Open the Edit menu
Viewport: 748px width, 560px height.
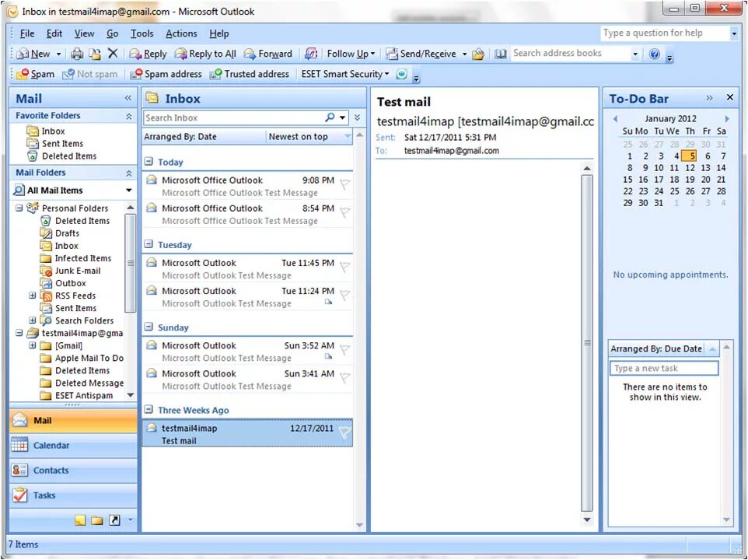click(54, 33)
